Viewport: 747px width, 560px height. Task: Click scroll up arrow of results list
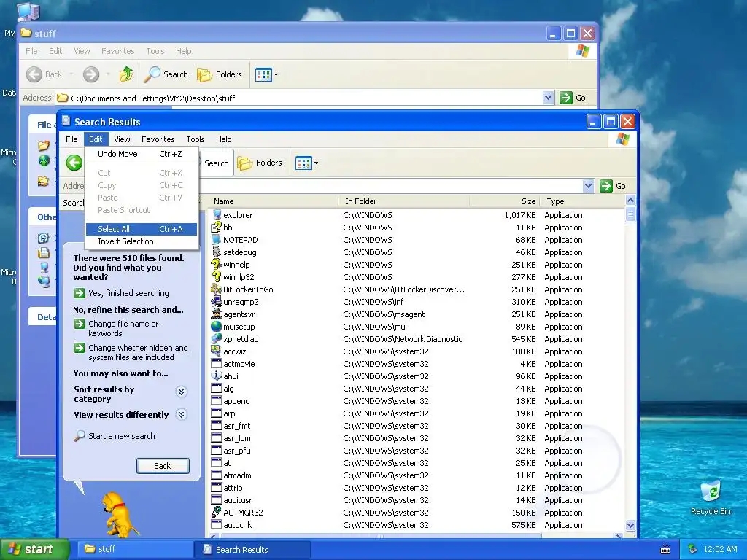pos(630,201)
